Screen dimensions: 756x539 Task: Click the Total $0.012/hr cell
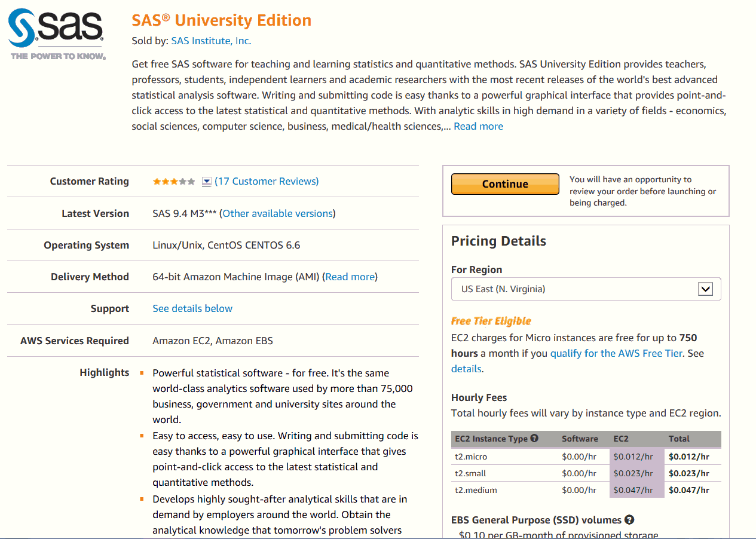pos(689,457)
